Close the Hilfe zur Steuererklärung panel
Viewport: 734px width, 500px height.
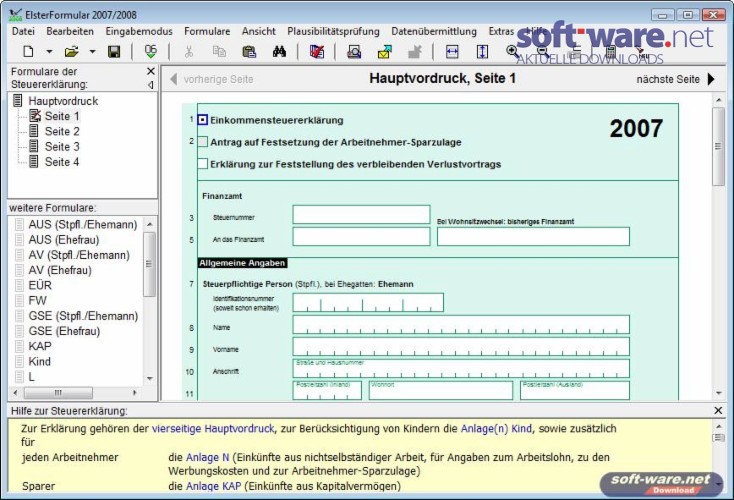[x=719, y=411]
